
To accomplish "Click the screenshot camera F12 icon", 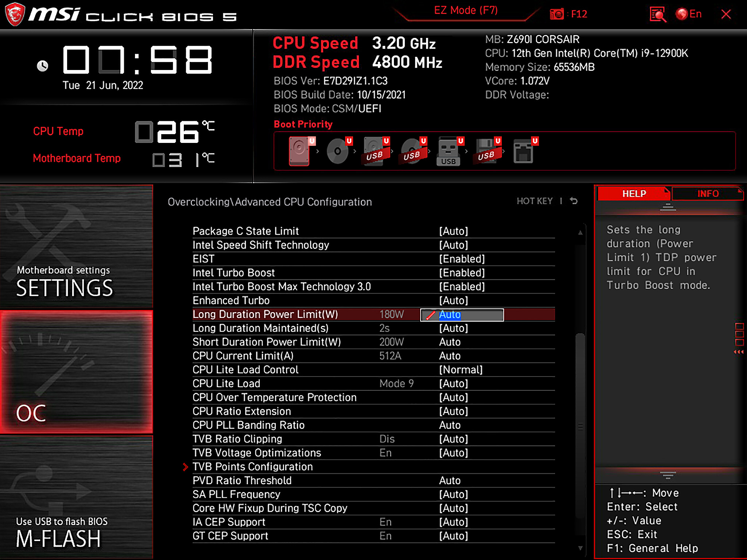I will click(x=557, y=14).
